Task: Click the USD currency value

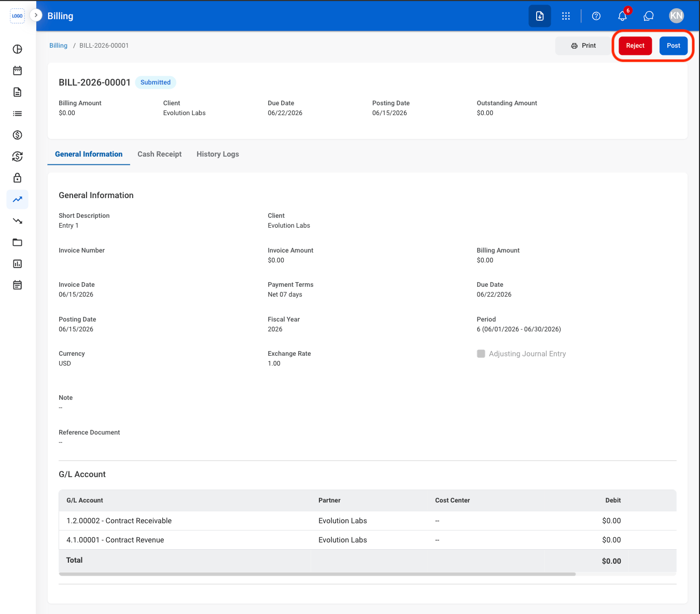Action: [65, 364]
